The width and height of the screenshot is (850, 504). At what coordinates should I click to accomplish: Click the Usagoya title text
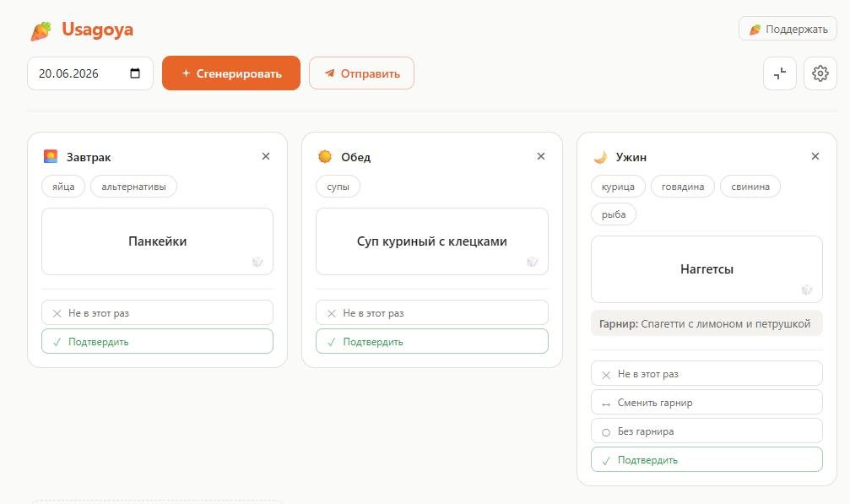click(98, 30)
